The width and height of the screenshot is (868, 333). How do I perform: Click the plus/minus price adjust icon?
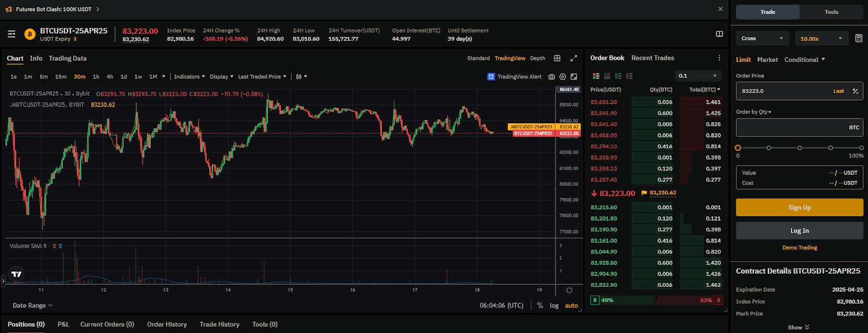[x=856, y=91]
